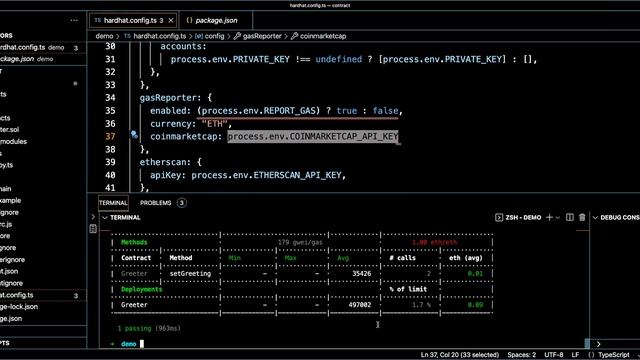Click the 497802 deployment gas value
This screenshot has height=360, width=640.
coord(360,305)
